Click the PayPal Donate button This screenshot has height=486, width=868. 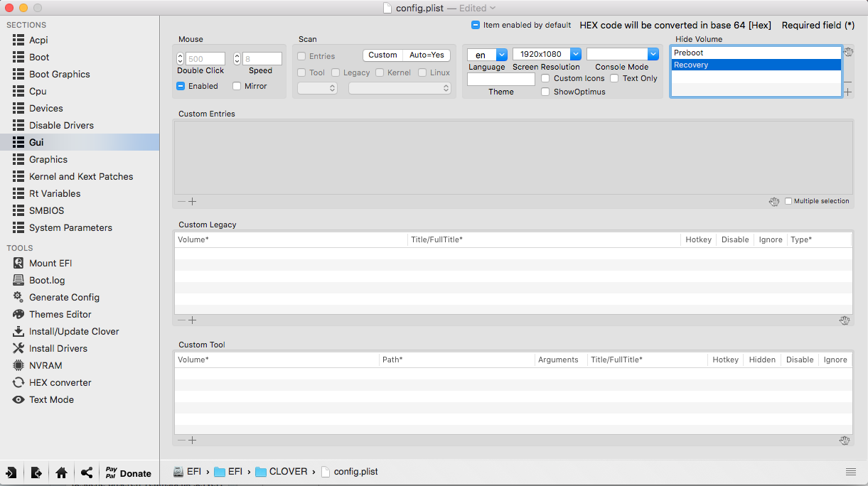tap(128, 472)
